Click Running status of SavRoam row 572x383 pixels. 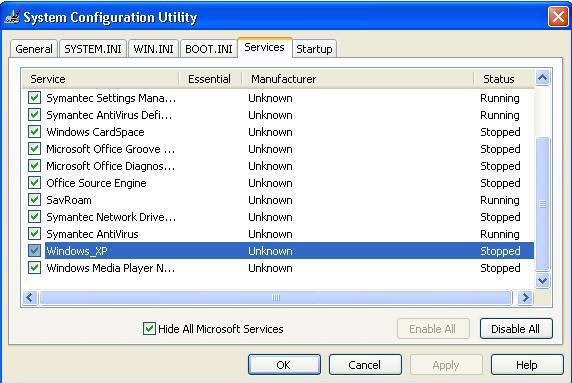(500, 200)
